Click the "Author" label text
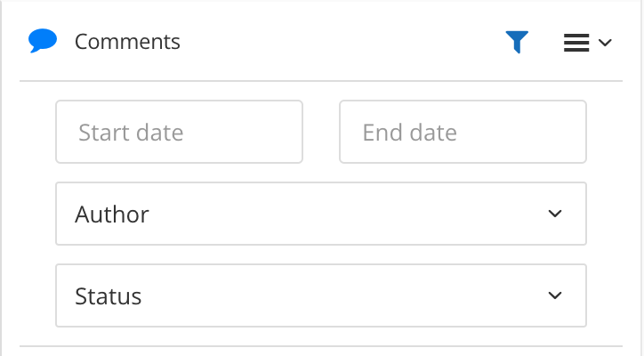The height and width of the screenshot is (356, 644). click(112, 214)
